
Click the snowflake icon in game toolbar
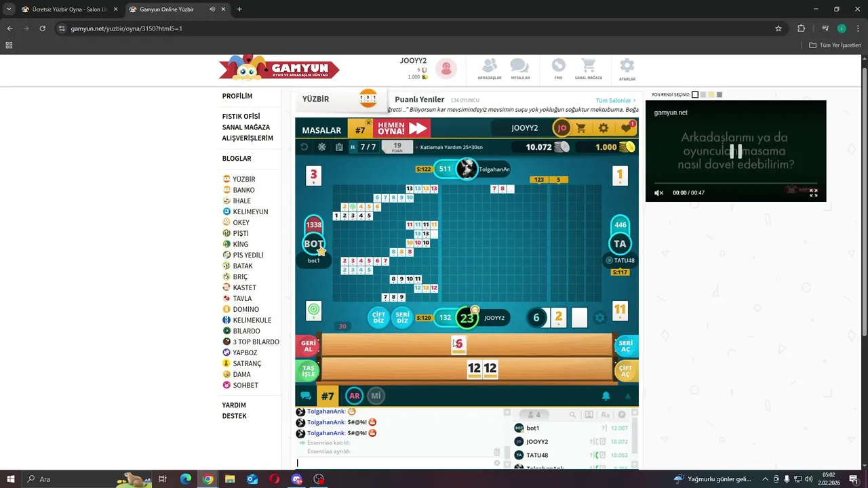tap(322, 147)
